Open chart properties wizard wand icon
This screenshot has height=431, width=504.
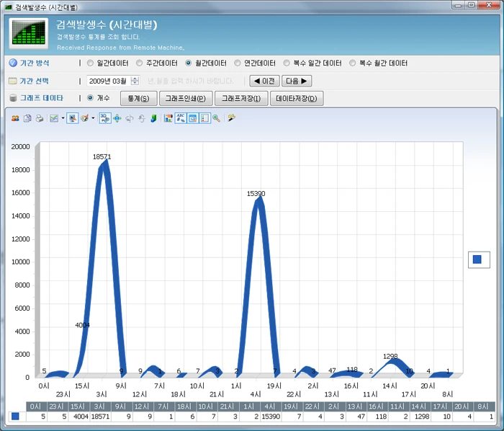231,118
